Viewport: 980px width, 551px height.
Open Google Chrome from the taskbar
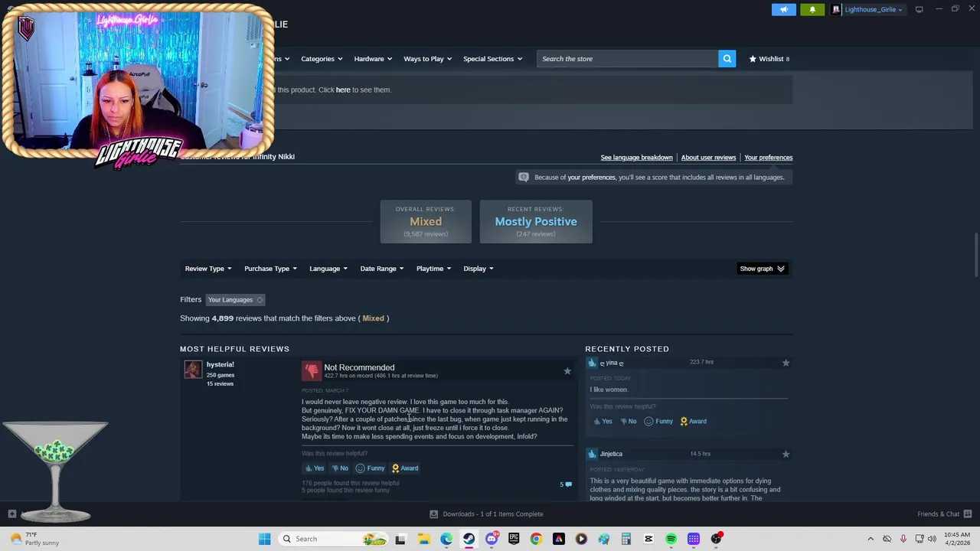click(x=536, y=539)
